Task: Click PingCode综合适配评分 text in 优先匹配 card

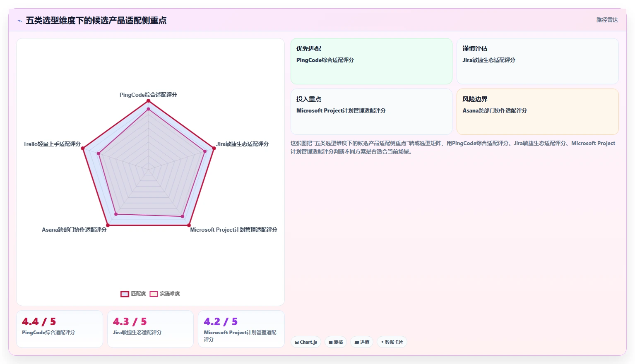Action: (x=325, y=60)
